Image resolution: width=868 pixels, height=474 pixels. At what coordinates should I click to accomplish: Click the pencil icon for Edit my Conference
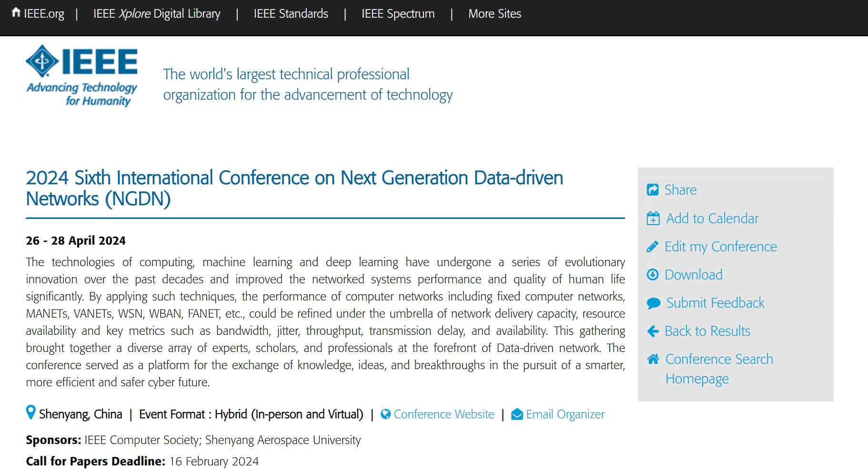653,247
